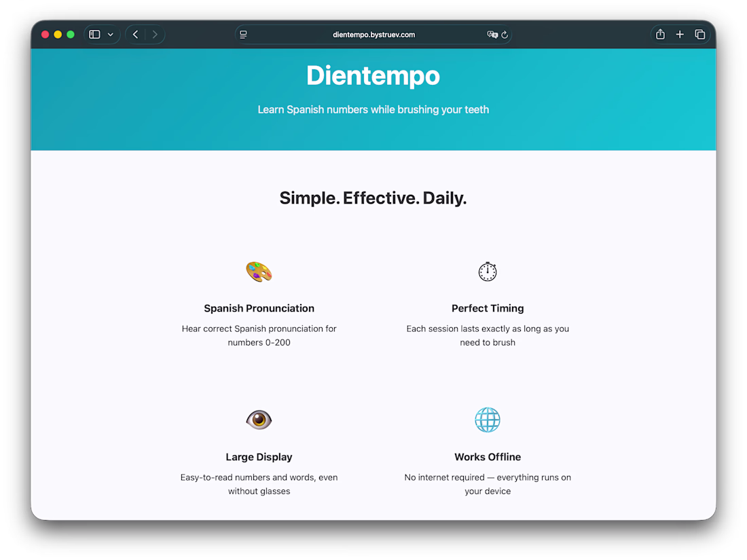Open the translate icon in the address bar
The image size is (747, 560).
pos(492,35)
